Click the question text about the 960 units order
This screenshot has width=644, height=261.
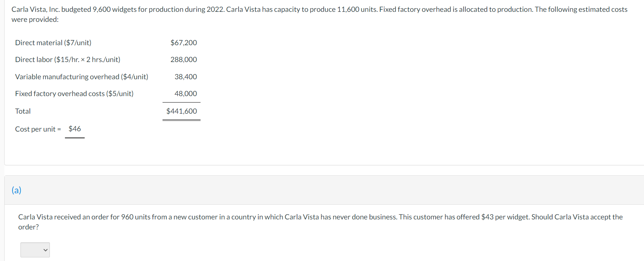(320, 222)
